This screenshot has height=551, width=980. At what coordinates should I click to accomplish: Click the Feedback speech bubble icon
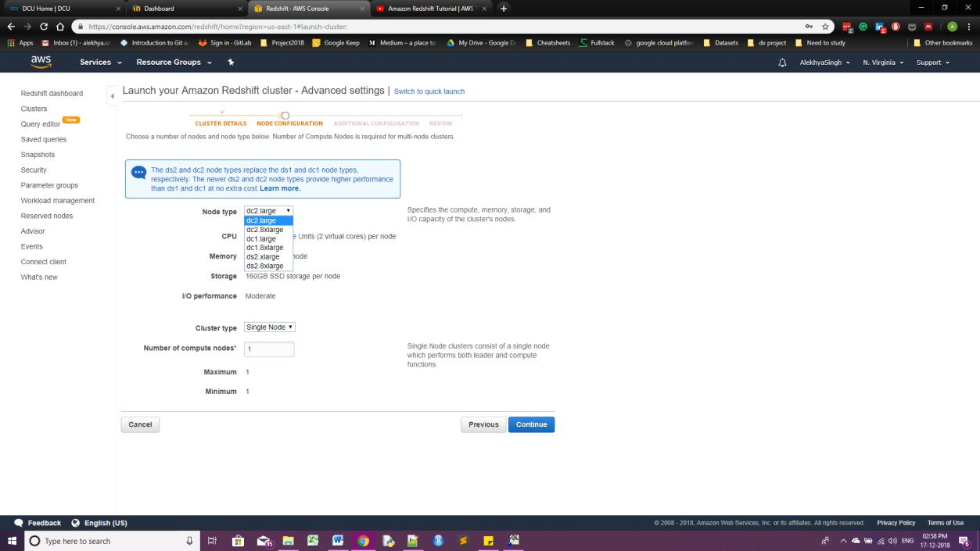(19, 522)
